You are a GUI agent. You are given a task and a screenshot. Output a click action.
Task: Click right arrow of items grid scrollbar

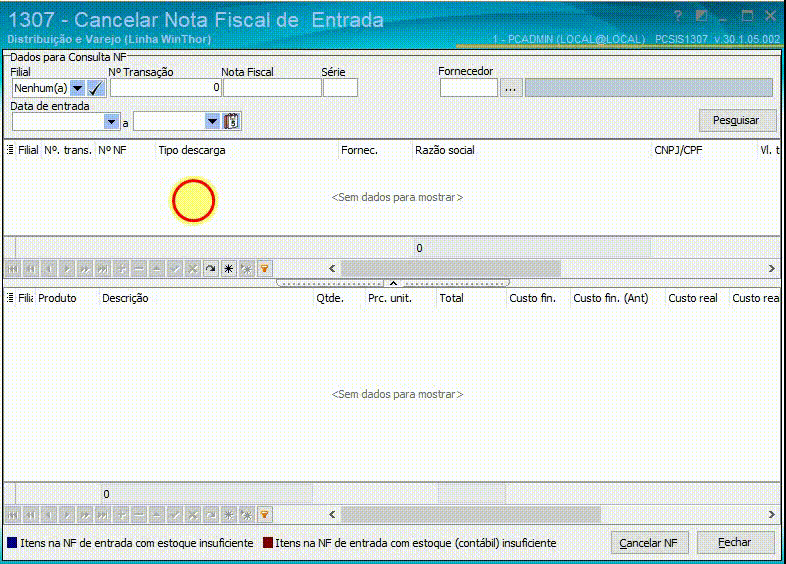[x=771, y=515]
